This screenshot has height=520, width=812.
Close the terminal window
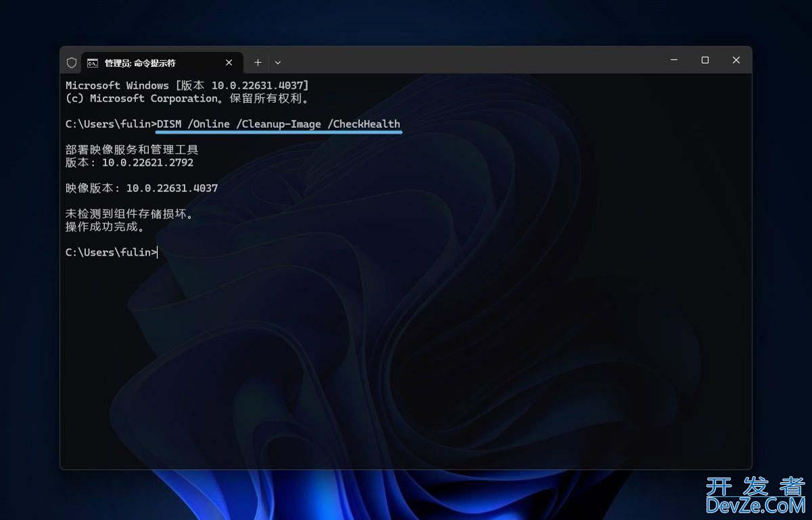coord(736,60)
